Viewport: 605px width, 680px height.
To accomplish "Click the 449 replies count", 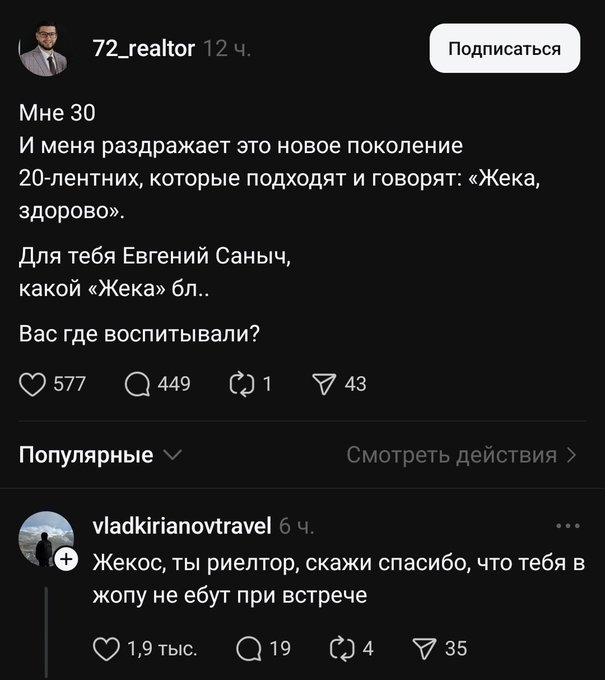I will tap(173, 383).
